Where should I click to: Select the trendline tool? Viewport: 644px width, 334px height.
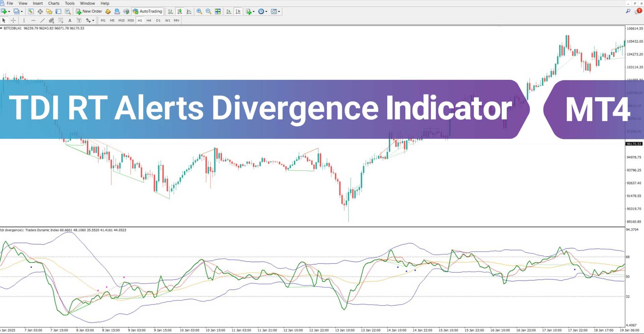[42, 20]
